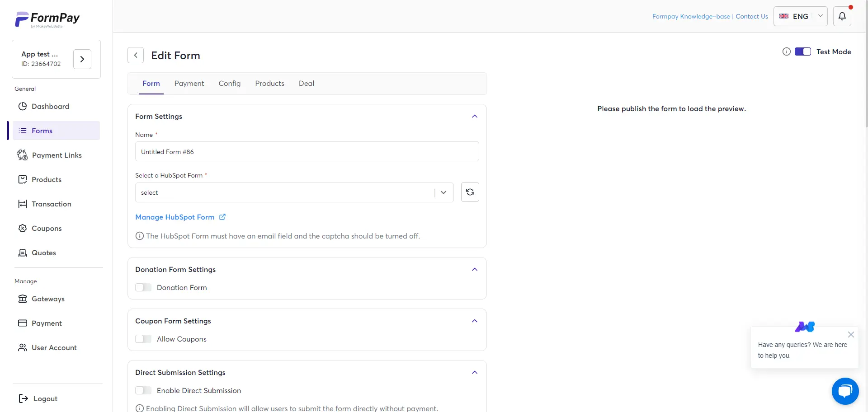Click the Contact Us link
Image resolution: width=868 pixels, height=412 pixels.
coord(752,16)
